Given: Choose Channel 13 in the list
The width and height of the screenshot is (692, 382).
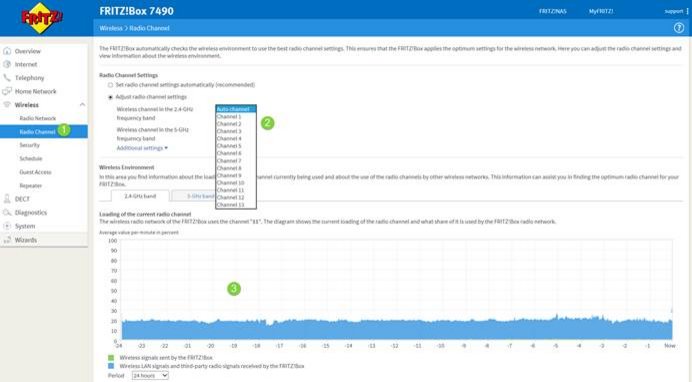Looking at the screenshot, I should (x=236, y=205).
